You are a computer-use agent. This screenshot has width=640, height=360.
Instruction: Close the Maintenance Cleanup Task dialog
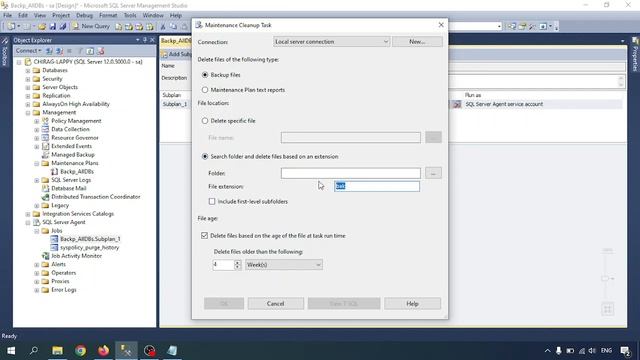coord(441,25)
